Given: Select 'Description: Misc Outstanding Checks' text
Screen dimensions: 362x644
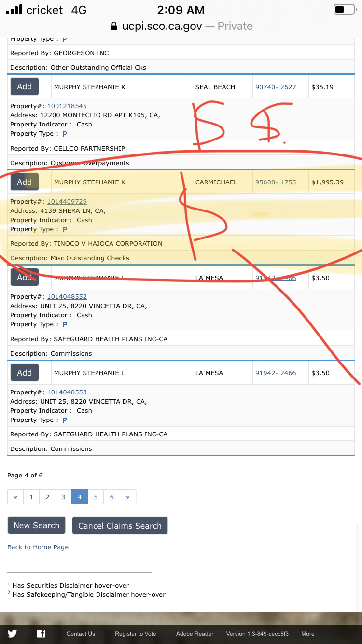Looking at the screenshot, I should tap(70, 258).
